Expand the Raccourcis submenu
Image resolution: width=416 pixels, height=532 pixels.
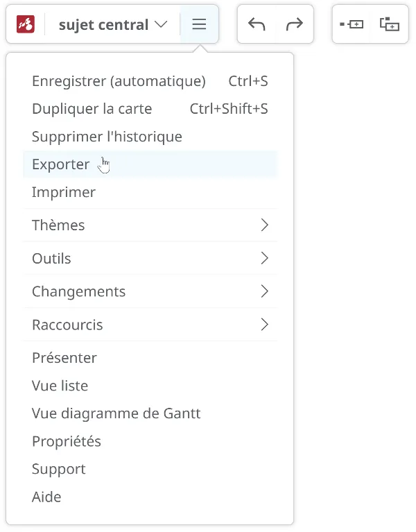(150, 325)
